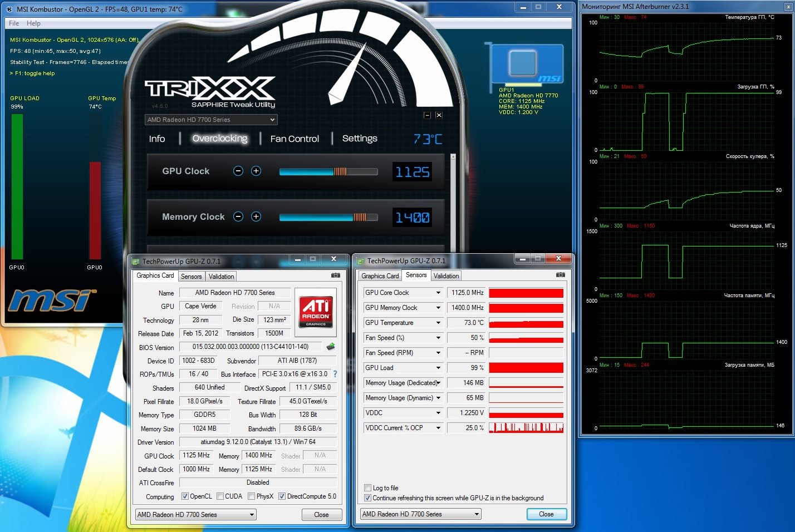Click the GPU Clock plus icon

pos(256,171)
